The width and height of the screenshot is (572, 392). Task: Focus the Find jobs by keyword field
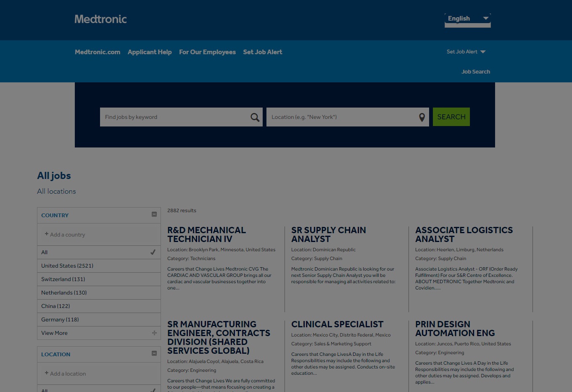pos(174,117)
